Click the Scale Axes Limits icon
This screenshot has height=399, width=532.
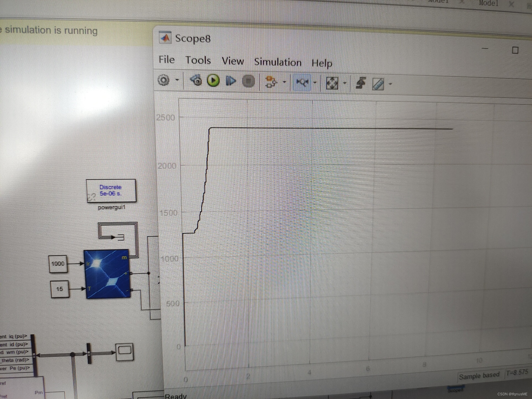click(332, 83)
